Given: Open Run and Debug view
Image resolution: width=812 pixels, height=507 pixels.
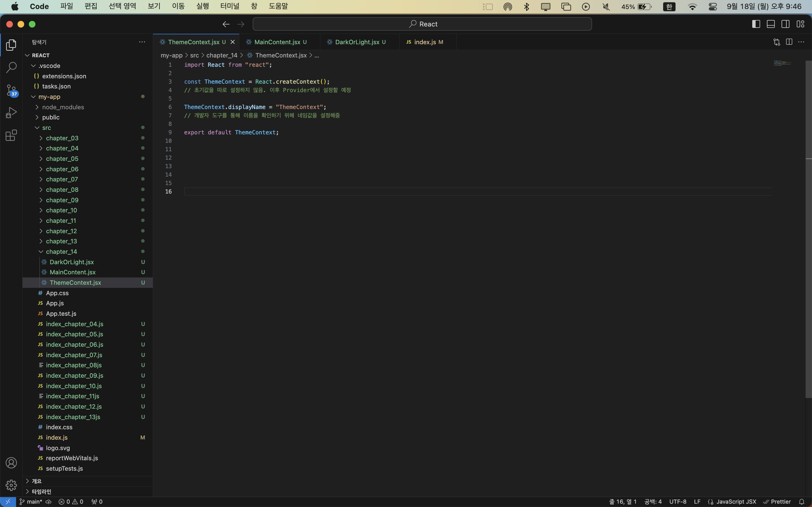Looking at the screenshot, I should click(x=11, y=113).
